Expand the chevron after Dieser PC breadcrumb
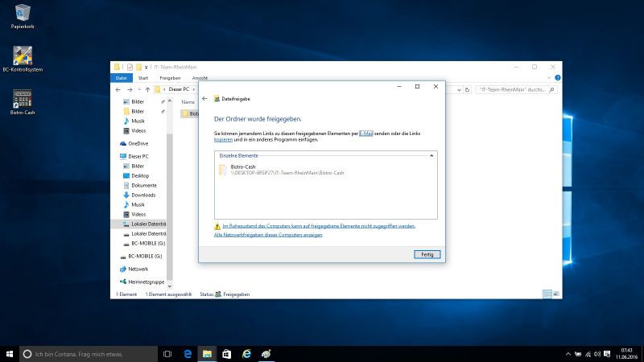This screenshot has width=644, height=362. 194,89
